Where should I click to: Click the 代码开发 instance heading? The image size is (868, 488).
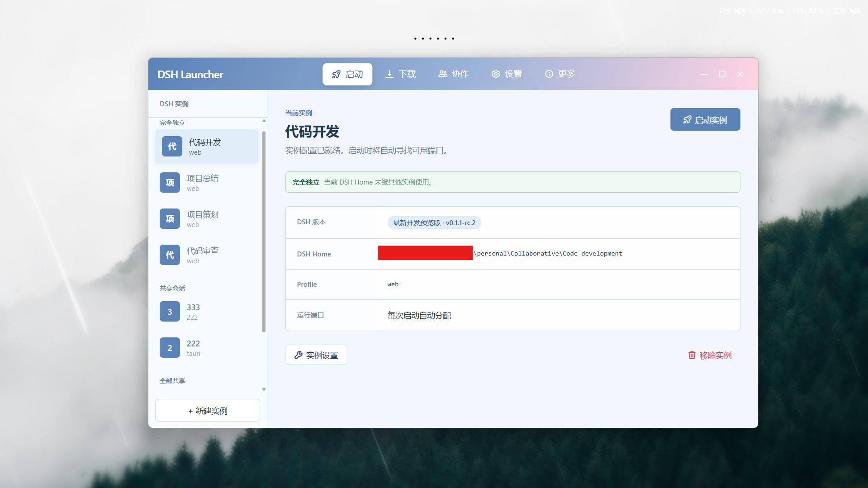pos(312,132)
